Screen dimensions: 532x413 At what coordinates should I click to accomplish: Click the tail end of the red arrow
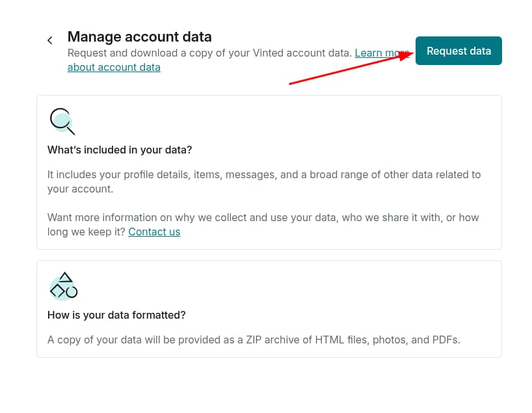coord(291,83)
